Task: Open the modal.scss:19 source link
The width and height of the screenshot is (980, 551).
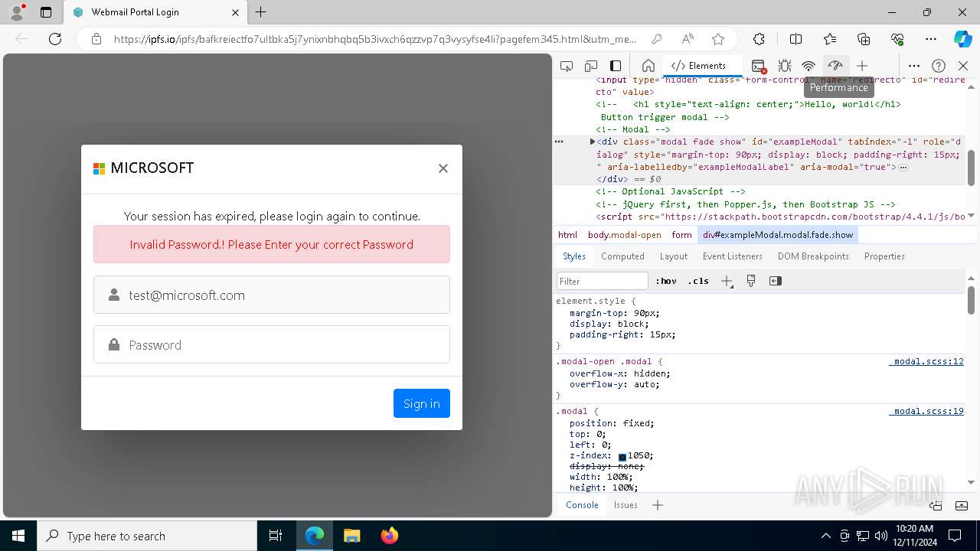Action: pyautogui.click(x=926, y=411)
